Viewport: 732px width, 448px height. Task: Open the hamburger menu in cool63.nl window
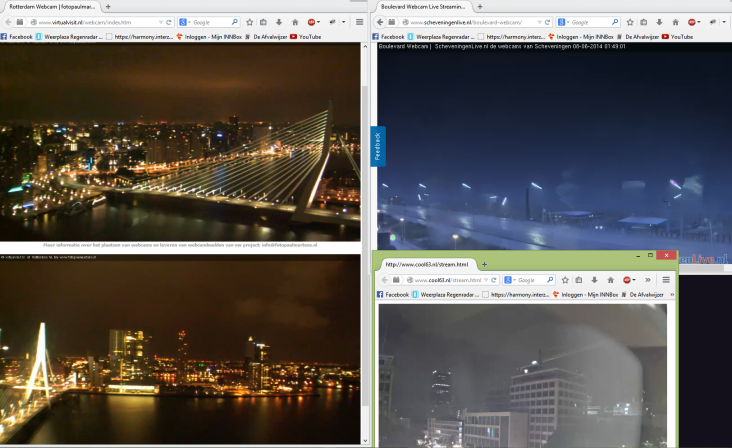666,280
